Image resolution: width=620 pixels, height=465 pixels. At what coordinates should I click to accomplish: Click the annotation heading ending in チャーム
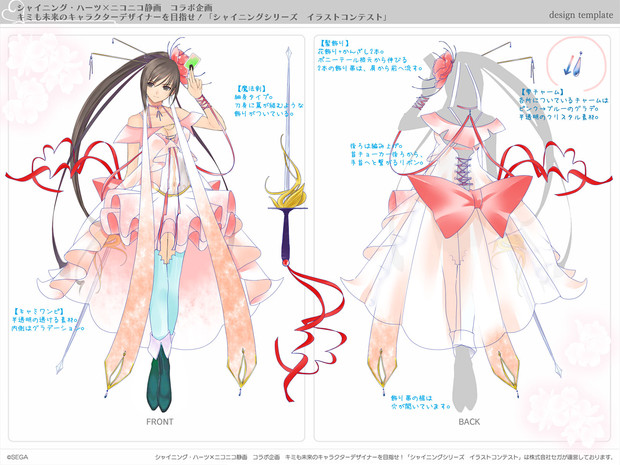pyautogui.click(x=542, y=92)
